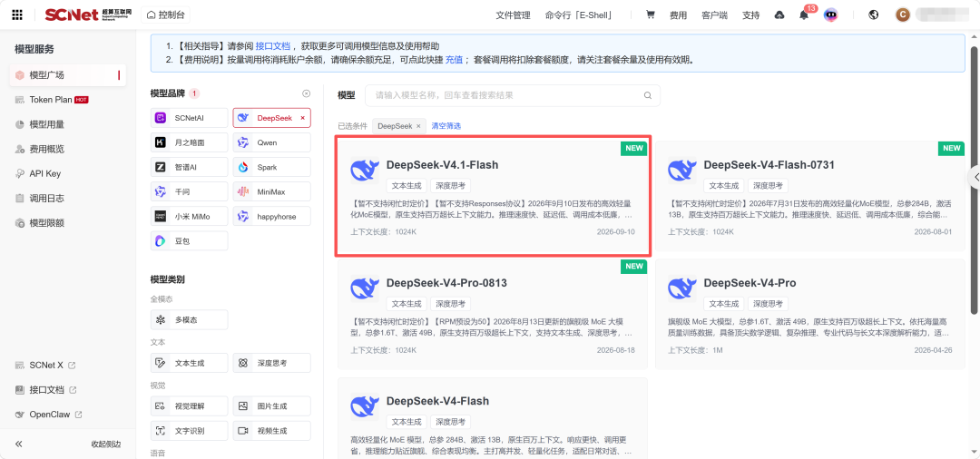Filter by Qwen brand
Screen dimensions: 980x459
(x=272, y=142)
